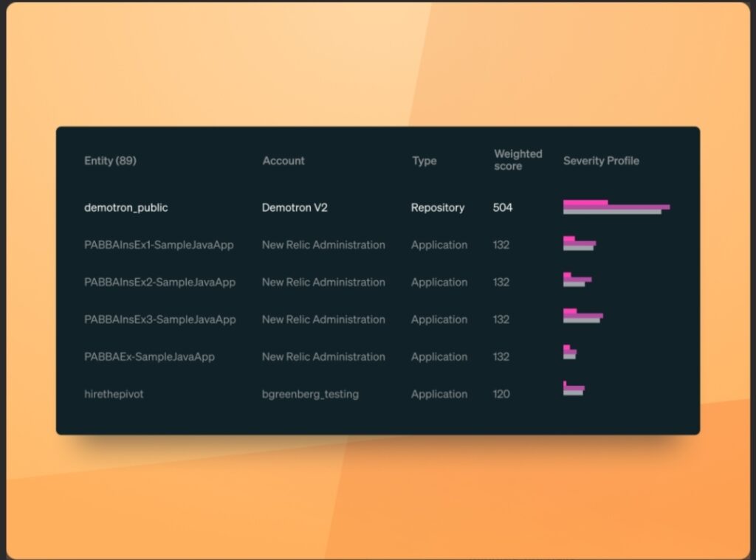
Task: Select the PABBAInsEx3-SampleJavaApp row
Action: tap(160, 319)
